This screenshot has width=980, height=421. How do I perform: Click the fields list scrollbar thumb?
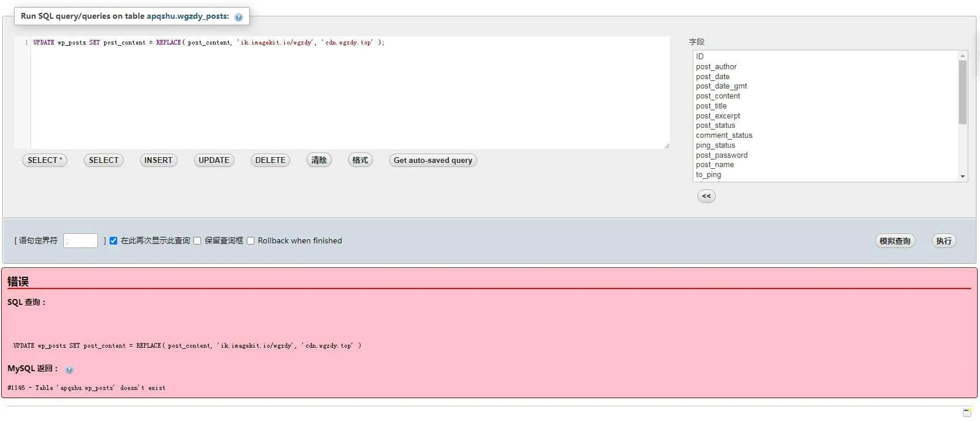(x=962, y=92)
